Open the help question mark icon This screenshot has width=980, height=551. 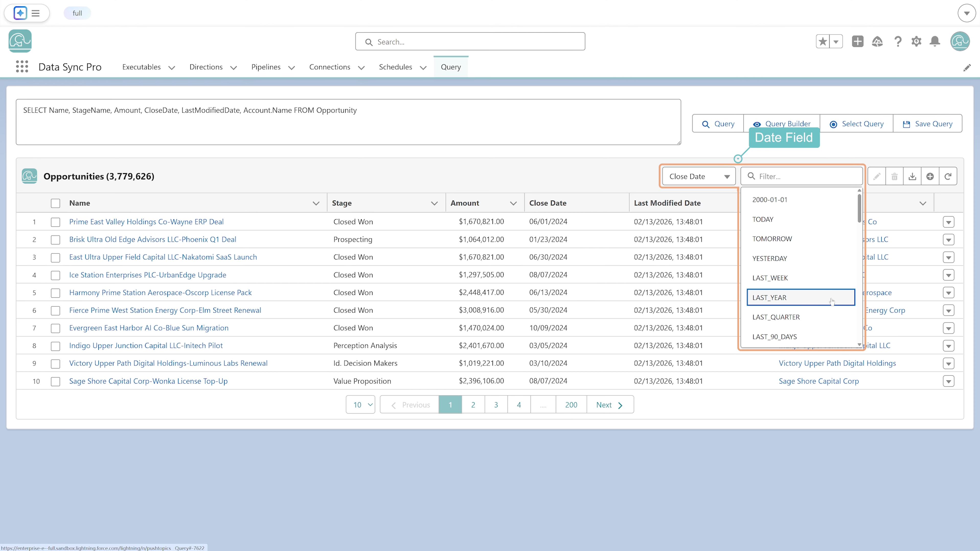pos(898,41)
